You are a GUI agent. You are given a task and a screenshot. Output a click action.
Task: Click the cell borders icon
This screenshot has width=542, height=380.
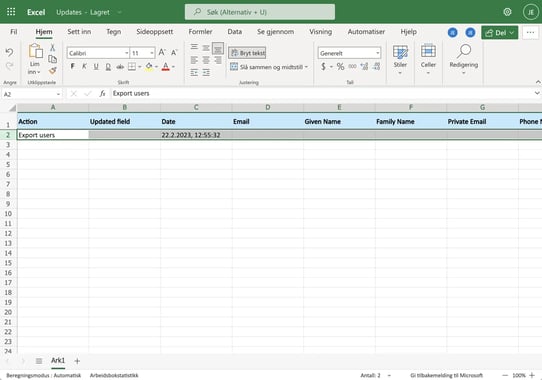tap(132, 66)
